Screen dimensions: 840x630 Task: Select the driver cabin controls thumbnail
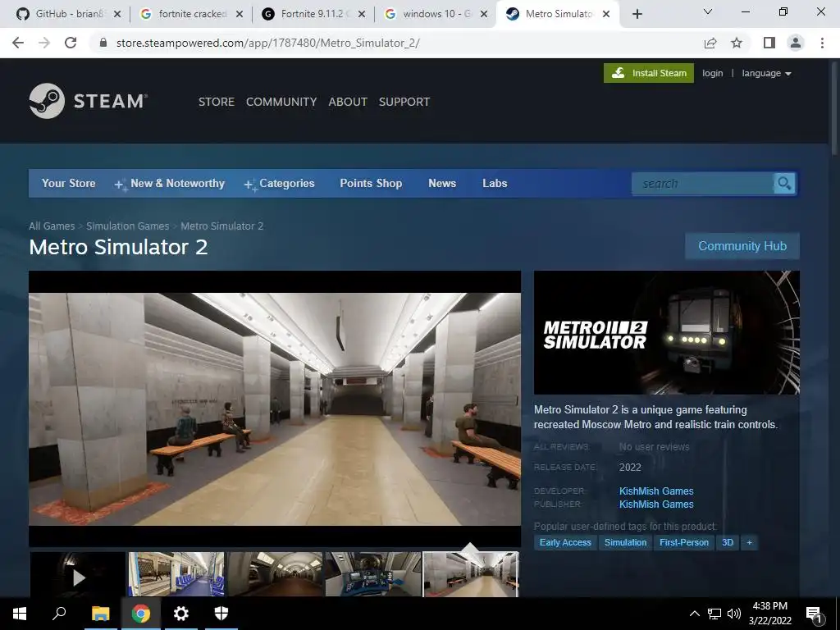[x=373, y=575]
